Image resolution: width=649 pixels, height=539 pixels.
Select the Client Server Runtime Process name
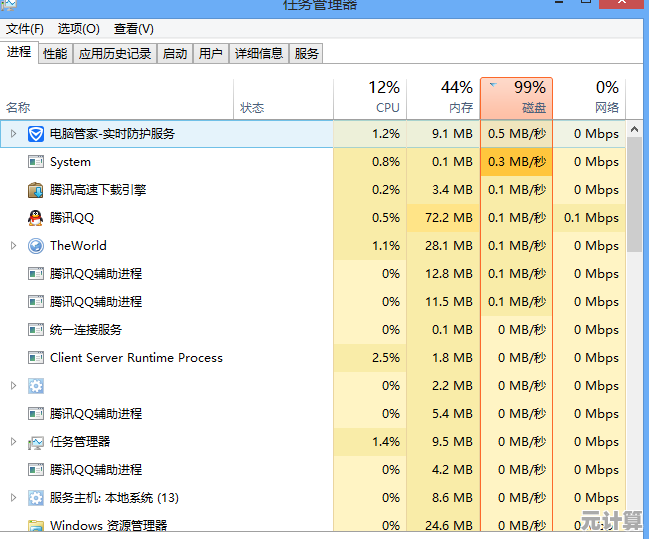pos(136,358)
